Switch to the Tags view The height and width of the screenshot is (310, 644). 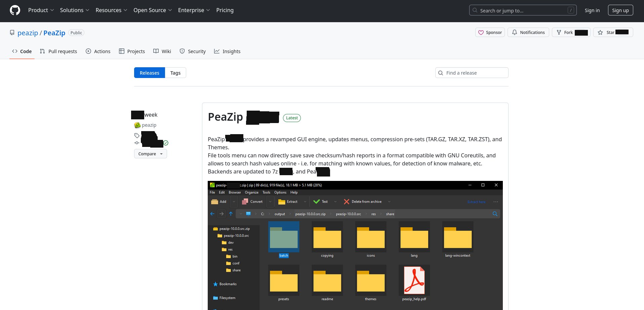tap(175, 73)
